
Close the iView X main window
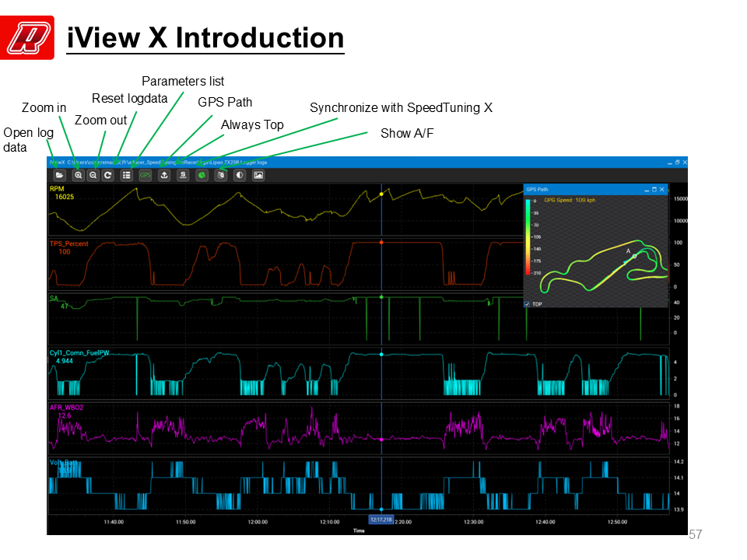click(685, 163)
